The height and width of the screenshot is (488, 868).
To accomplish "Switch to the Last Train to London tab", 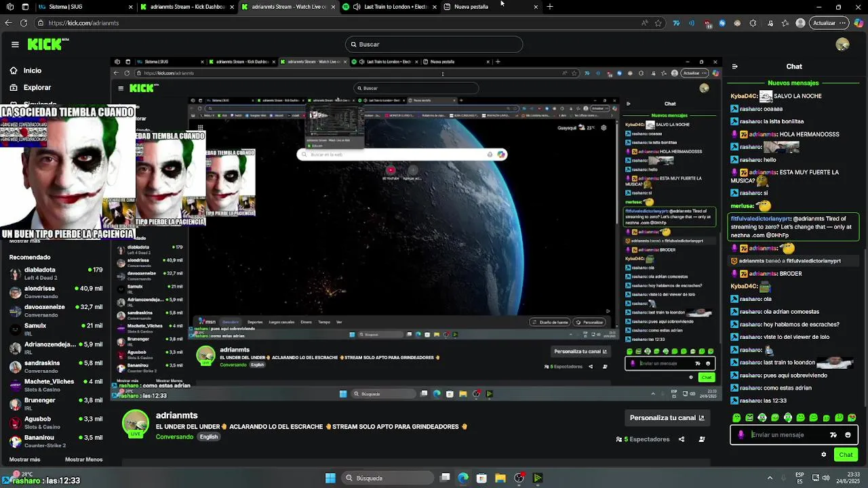I will click(390, 7).
